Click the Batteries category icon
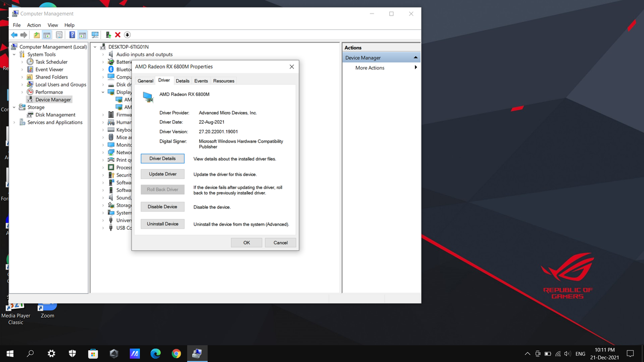 111,62
